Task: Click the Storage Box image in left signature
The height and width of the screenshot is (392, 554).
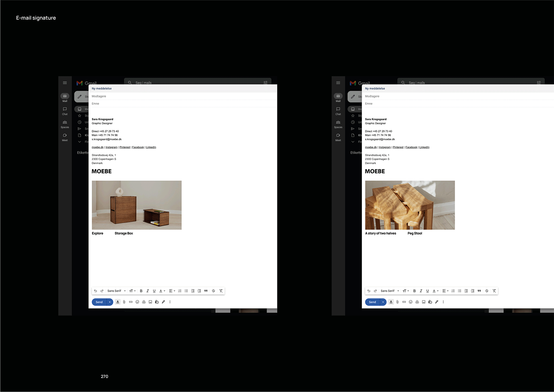Action: pyautogui.click(x=137, y=205)
